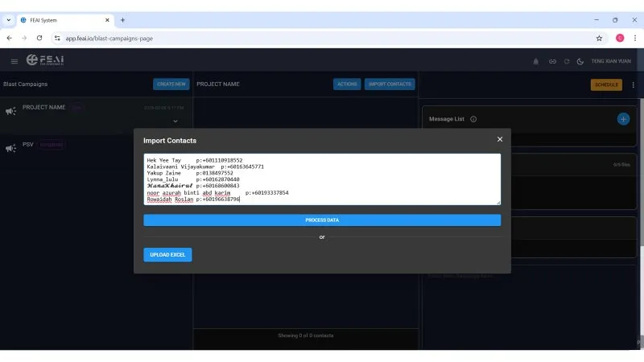Click the right panel vertical scrollbar
This screenshot has height=362, width=644.
click(642, 172)
